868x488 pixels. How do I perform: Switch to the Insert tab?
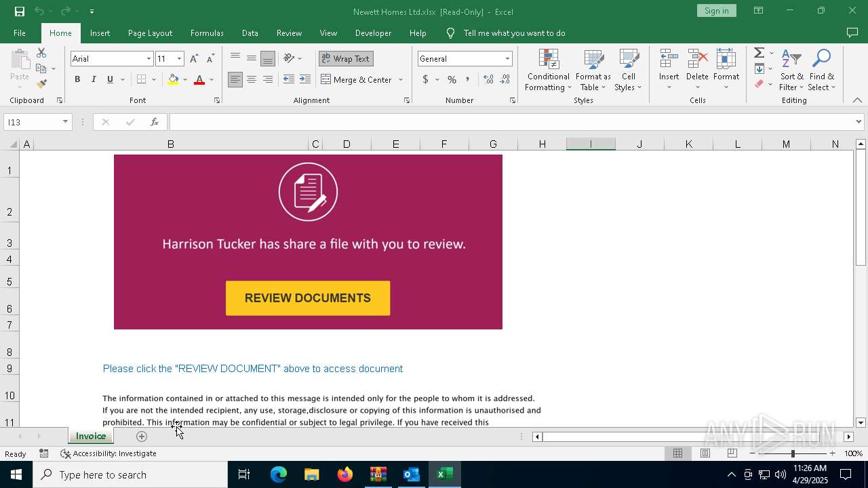click(x=100, y=33)
